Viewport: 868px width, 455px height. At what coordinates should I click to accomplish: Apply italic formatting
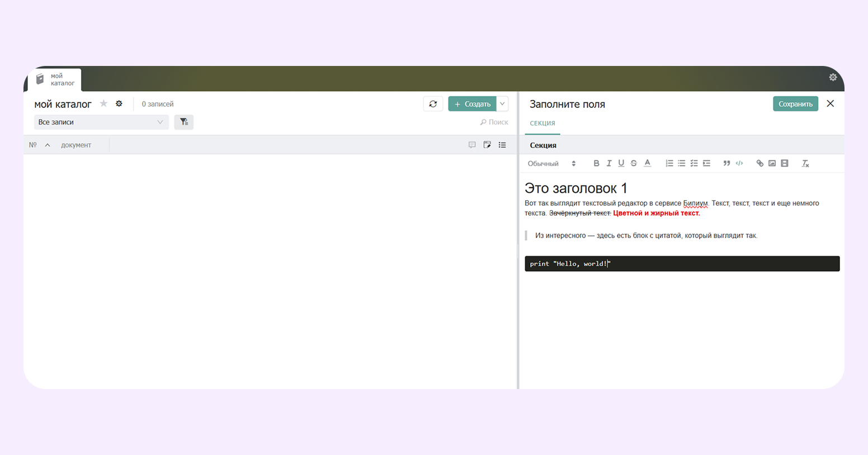608,163
